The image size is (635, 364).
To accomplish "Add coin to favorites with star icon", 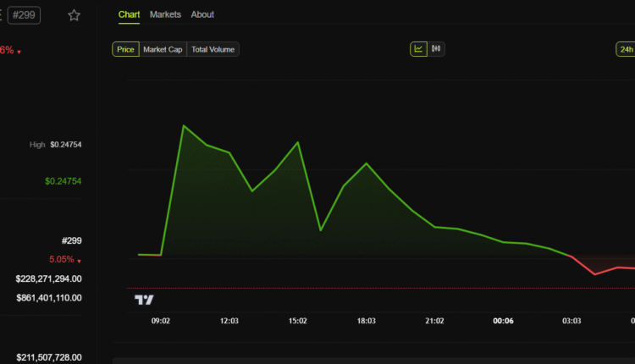I will coord(75,15).
